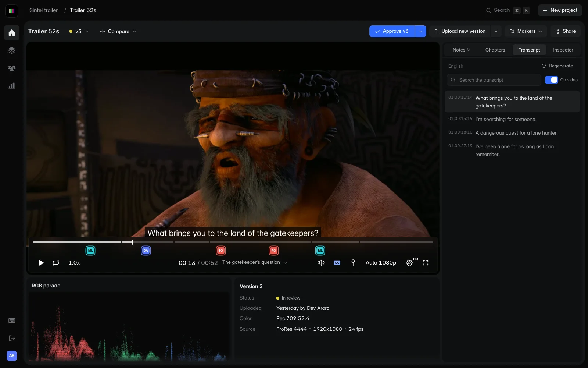Screen dimensions: 588x368
Task: Open the team members sidebar icon
Action: 12,68
